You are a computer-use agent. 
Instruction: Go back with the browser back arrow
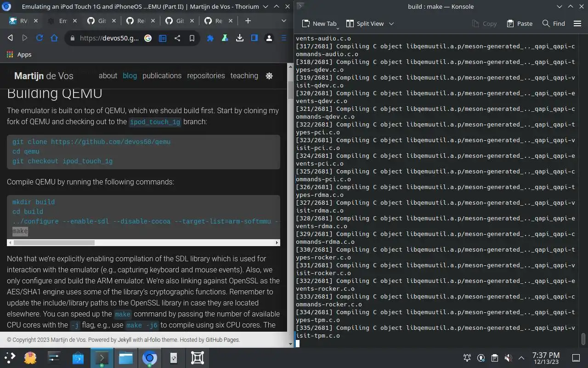(x=10, y=38)
